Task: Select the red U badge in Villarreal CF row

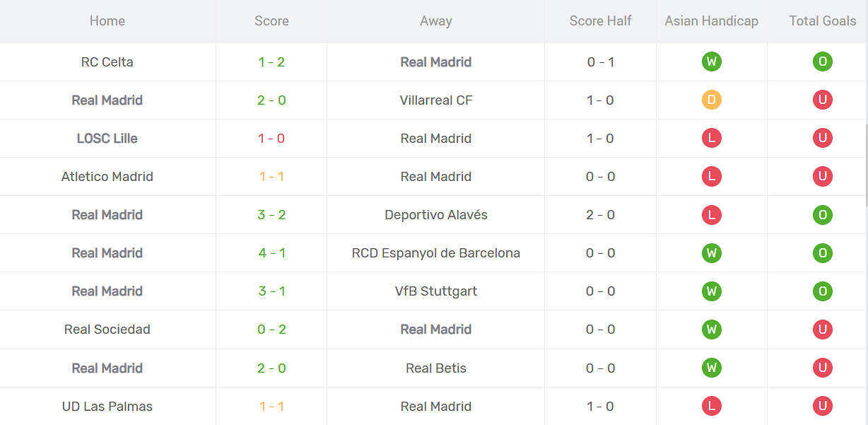Action: pos(822,100)
